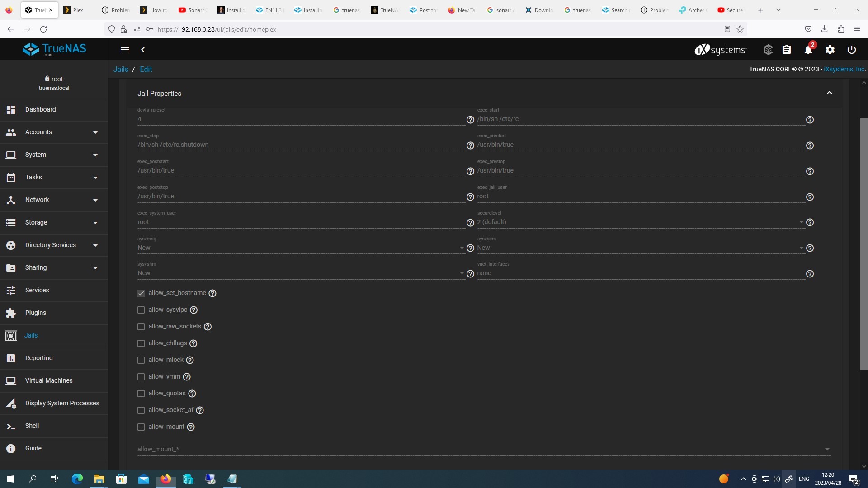
Task: Expand the Network sidebar menu
Action: point(54,200)
